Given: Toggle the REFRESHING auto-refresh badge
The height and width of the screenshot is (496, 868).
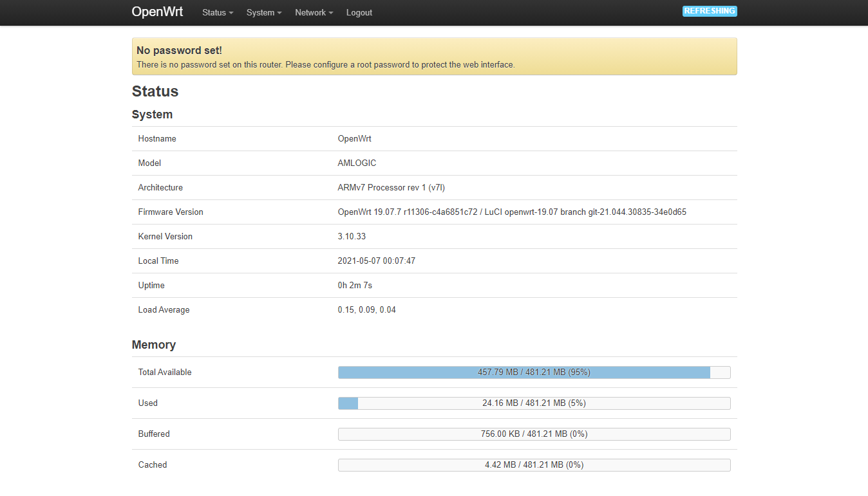Looking at the screenshot, I should pyautogui.click(x=710, y=11).
